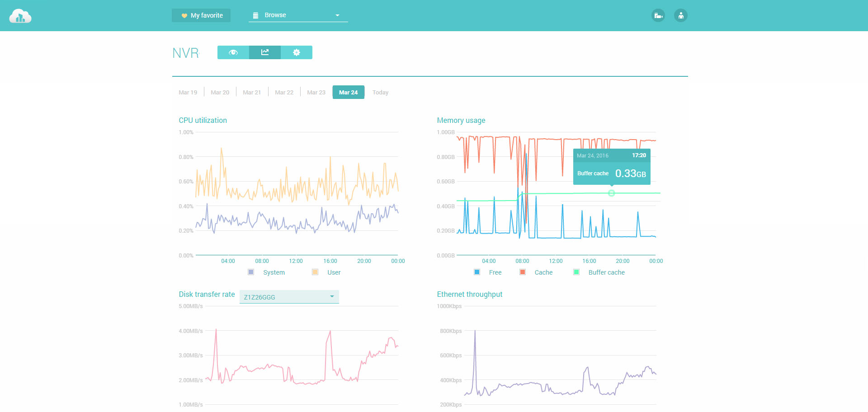Toggle the Buffer cache legend swatch
Viewport: 868px width, 412px height.
coord(576,272)
